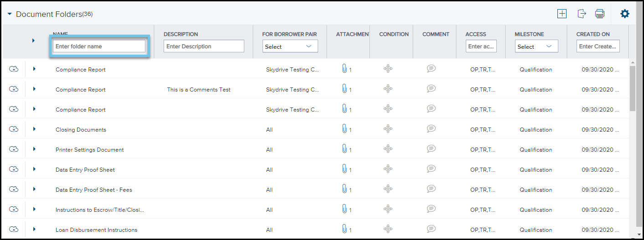Image resolution: width=644 pixels, height=240 pixels.
Task: Add a new document folder with plus icon
Action: tap(562, 14)
